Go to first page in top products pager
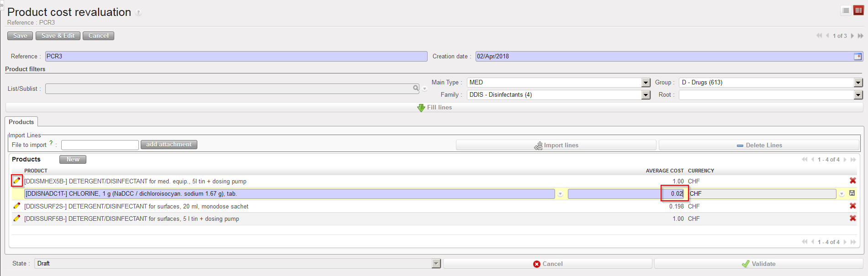The image size is (868, 276). point(804,159)
